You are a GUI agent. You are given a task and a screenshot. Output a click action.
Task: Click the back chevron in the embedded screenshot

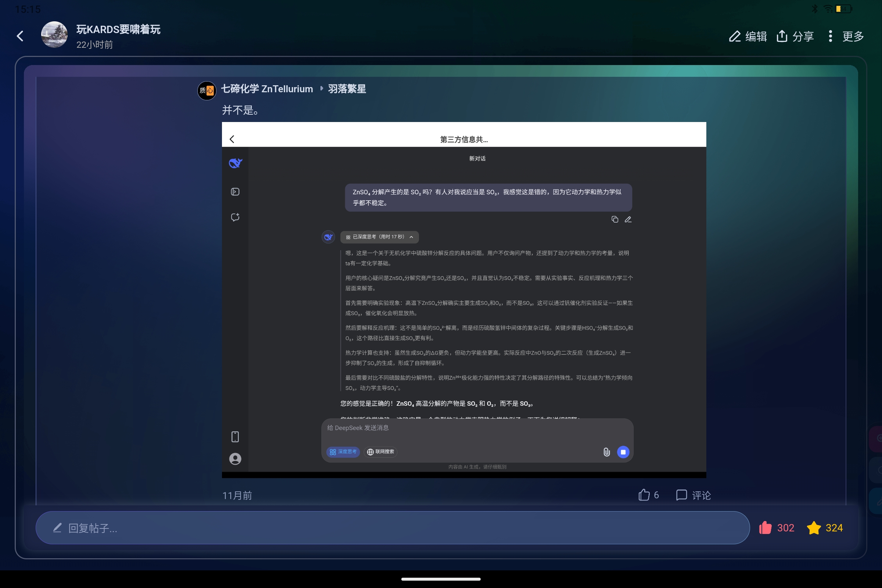click(x=232, y=139)
